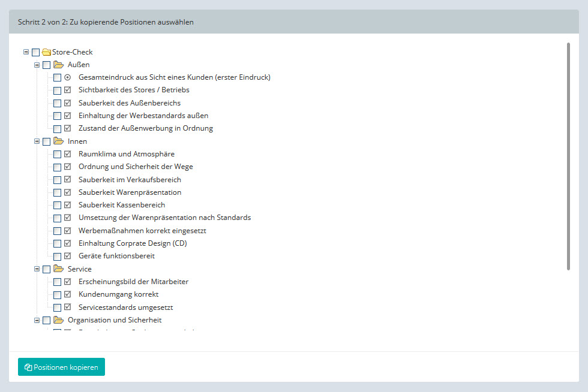
Task: Click the checkbox-type icon beside Kundenumgang korrekt
Action: point(67,294)
